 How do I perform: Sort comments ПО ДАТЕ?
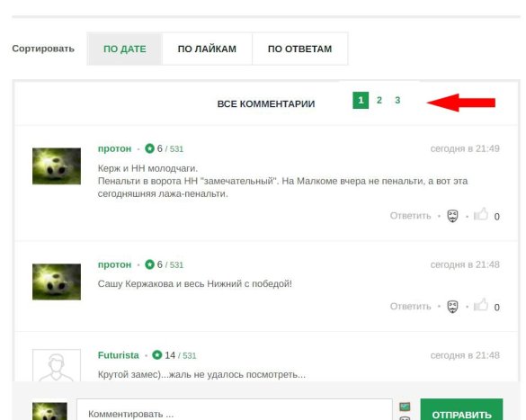click(x=125, y=49)
